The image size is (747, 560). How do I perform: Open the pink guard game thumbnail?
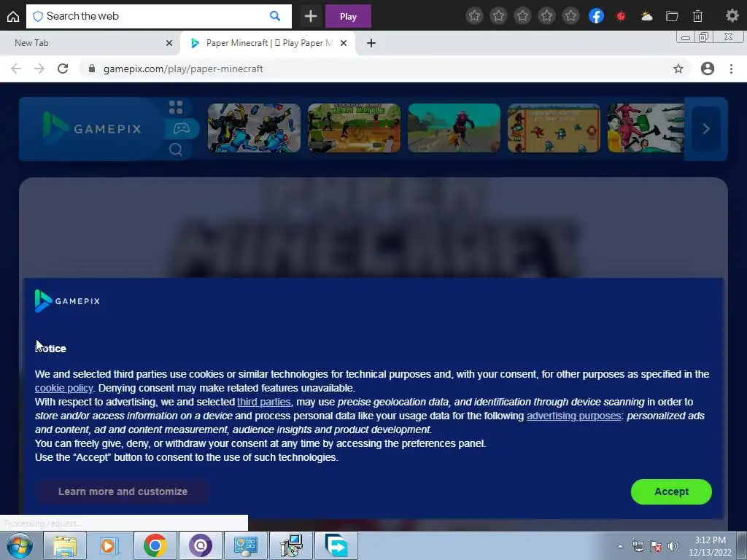tap(646, 128)
